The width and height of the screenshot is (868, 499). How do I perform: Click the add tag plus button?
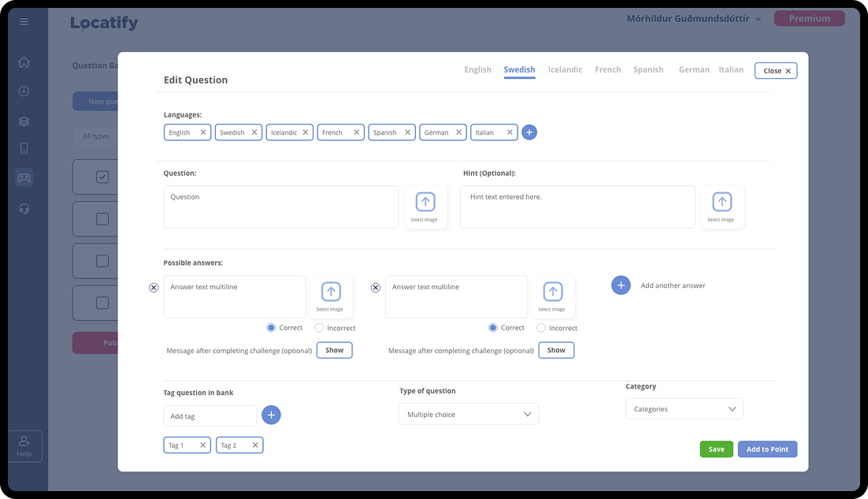click(271, 415)
